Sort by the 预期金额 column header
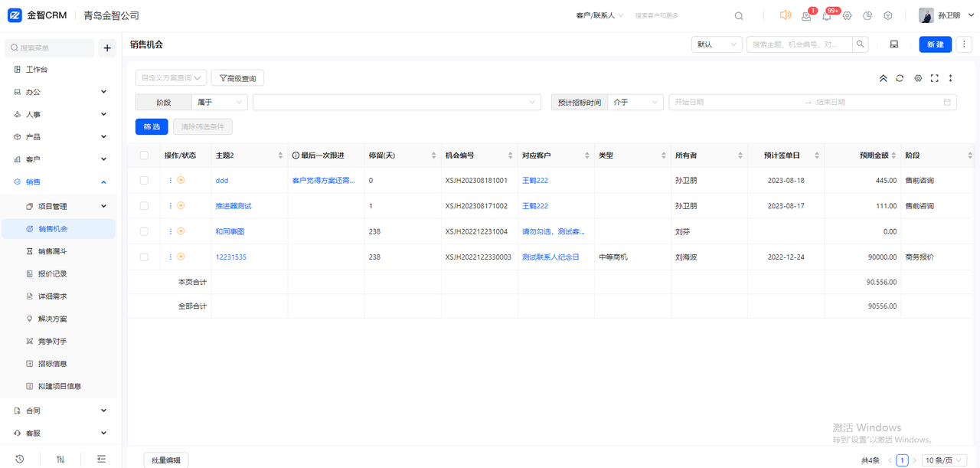The width and height of the screenshot is (980, 468). click(x=863, y=155)
